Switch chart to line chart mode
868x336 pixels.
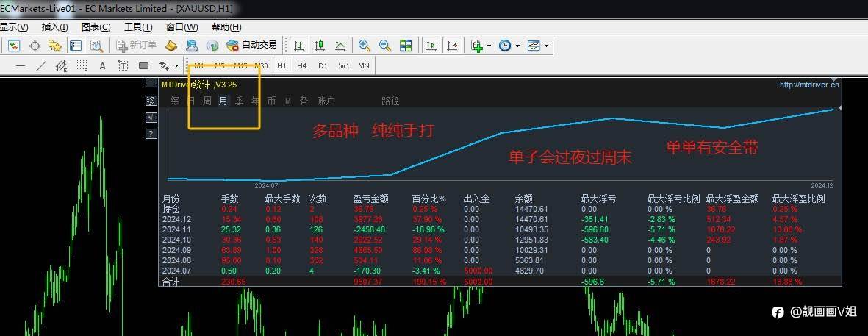340,46
